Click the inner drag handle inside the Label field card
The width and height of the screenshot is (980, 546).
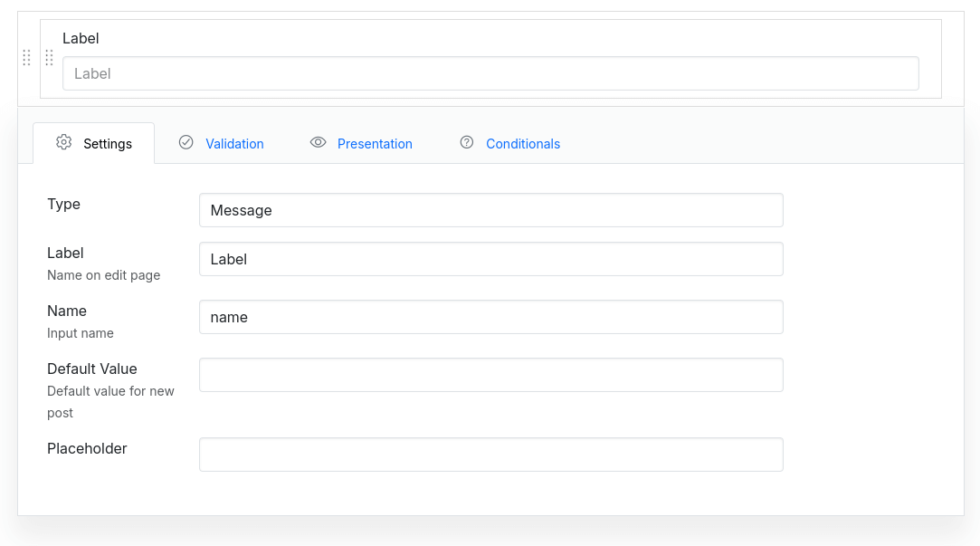pyautogui.click(x=50, y=57)
